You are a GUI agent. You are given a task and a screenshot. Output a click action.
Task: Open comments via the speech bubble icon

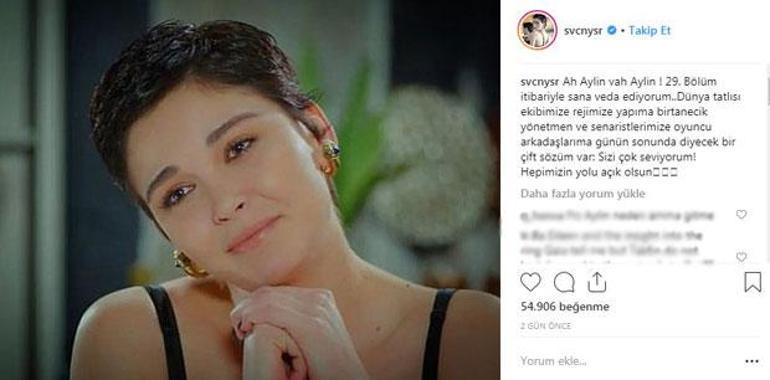point(564,282)
